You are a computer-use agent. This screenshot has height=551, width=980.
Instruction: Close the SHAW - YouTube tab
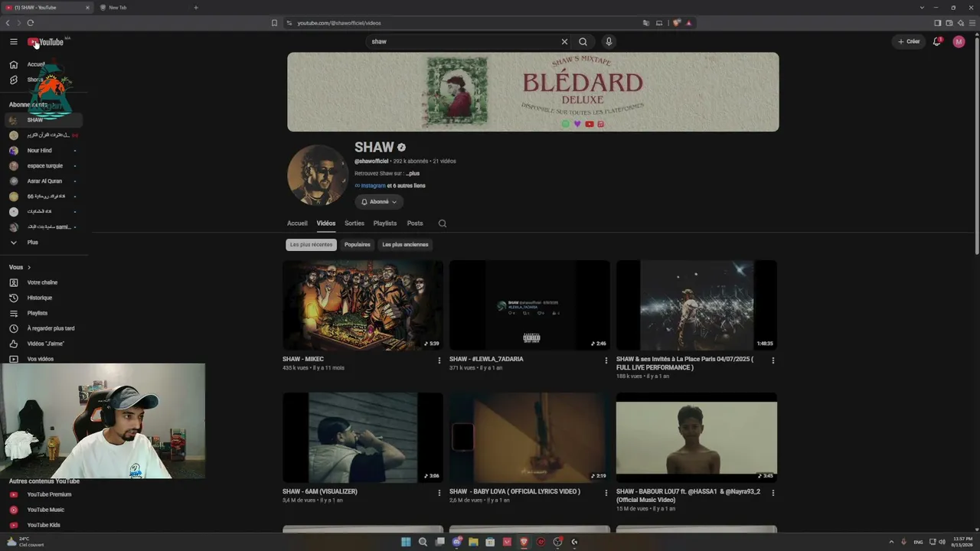pos(87,8)
